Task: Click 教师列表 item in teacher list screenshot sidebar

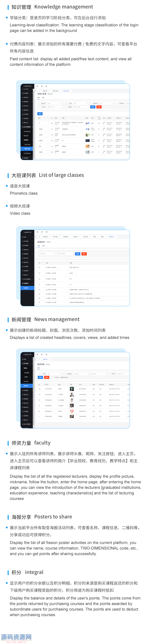Action: (x=27, y=386)
